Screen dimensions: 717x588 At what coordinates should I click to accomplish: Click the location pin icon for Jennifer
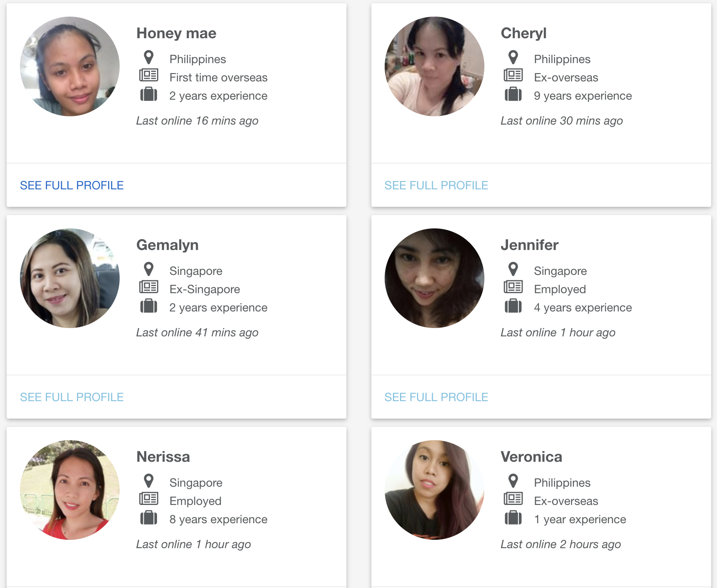tap(513, 269)
